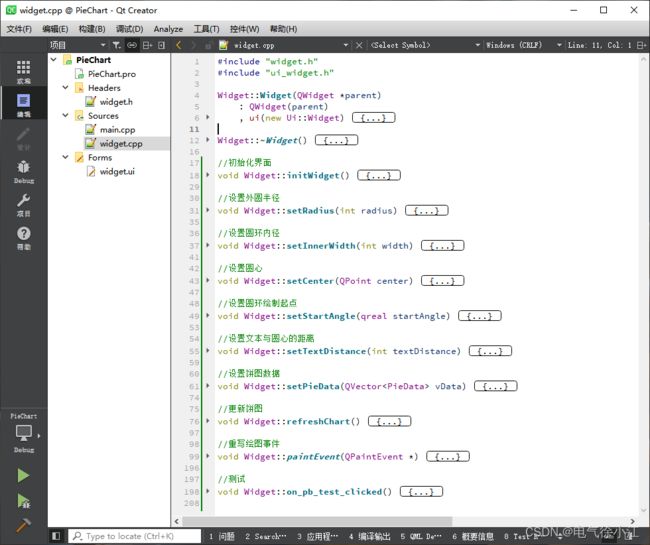The image size is (650, 545).
Task: Open the Welcome mode in sidebar
Action: click(x=23, y=71)
